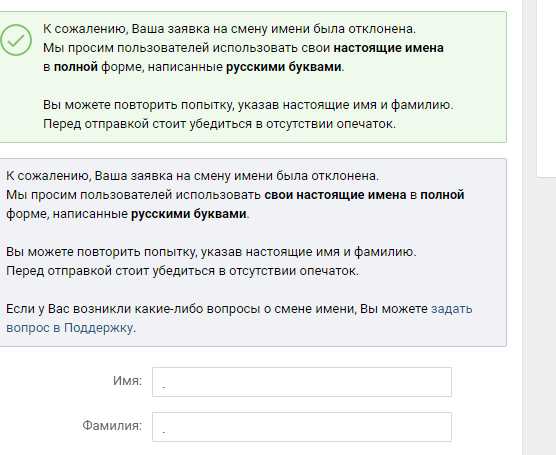556x455 pixels.
Task: Click 'Вы можете повторить попытку' in gray box
Action: tap(102, 251)
